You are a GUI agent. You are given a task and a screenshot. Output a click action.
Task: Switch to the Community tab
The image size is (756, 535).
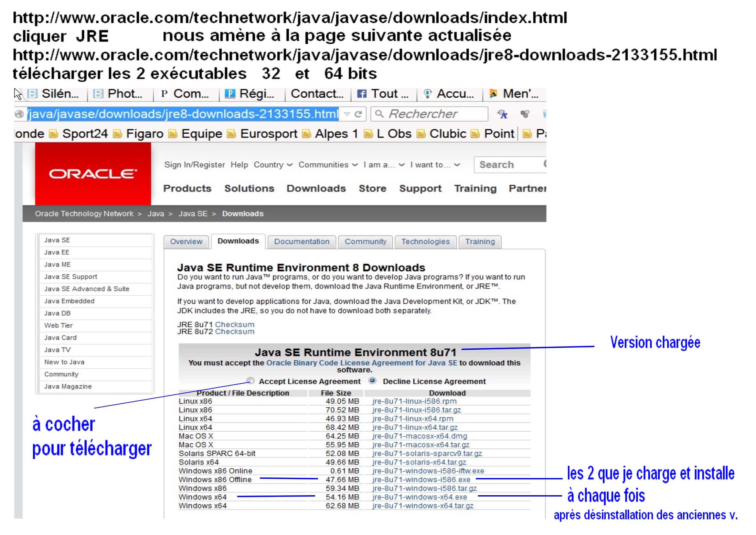coord(366,242)
